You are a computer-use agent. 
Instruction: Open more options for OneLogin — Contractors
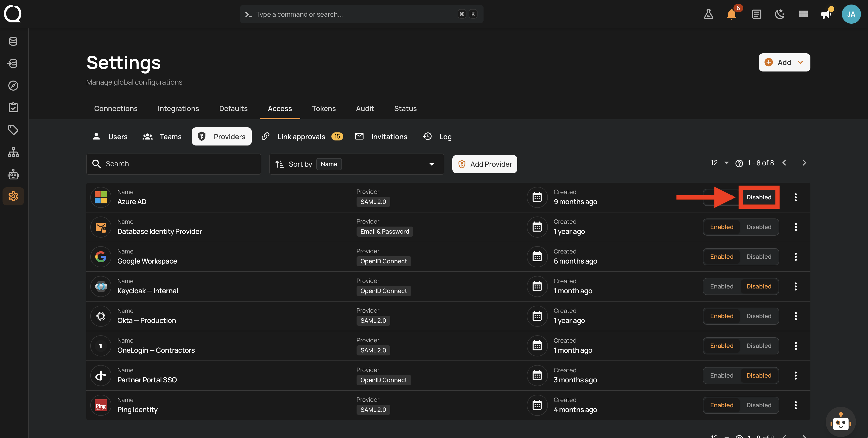point(796,346)
